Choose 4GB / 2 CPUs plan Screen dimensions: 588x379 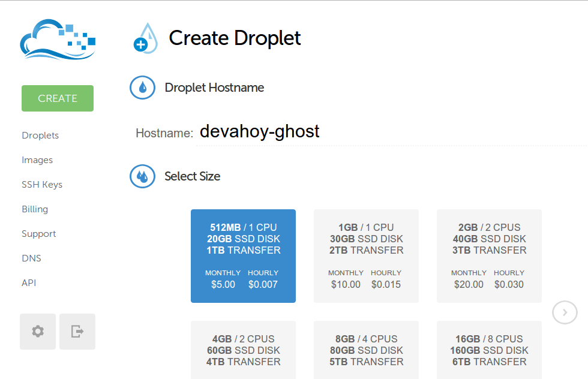(x=244, y=350)
